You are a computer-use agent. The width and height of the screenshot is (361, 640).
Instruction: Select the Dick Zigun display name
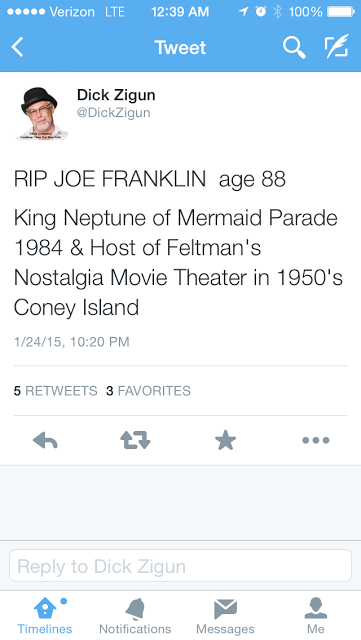(116, 95)
